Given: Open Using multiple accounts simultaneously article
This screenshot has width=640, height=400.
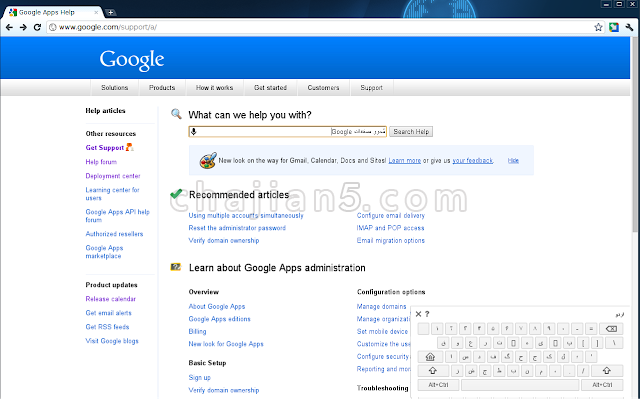Looking at the screenshot, I should pos(246,216).
